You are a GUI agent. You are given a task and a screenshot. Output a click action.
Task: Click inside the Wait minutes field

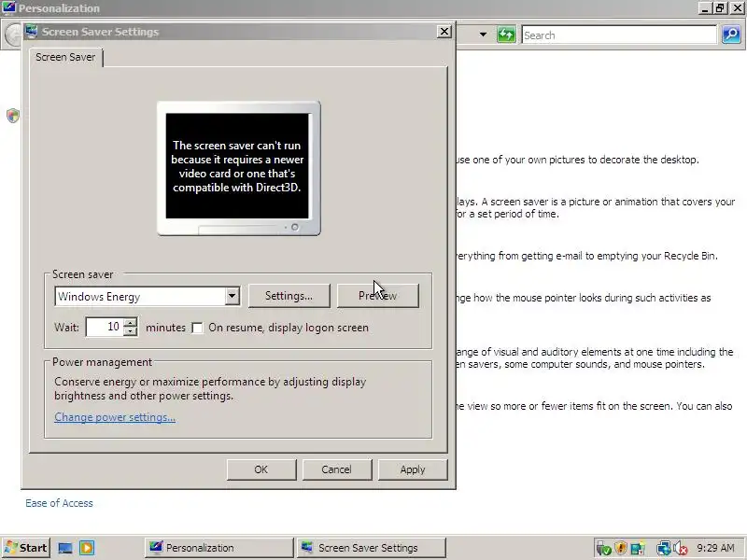click(x=105, y=327)
